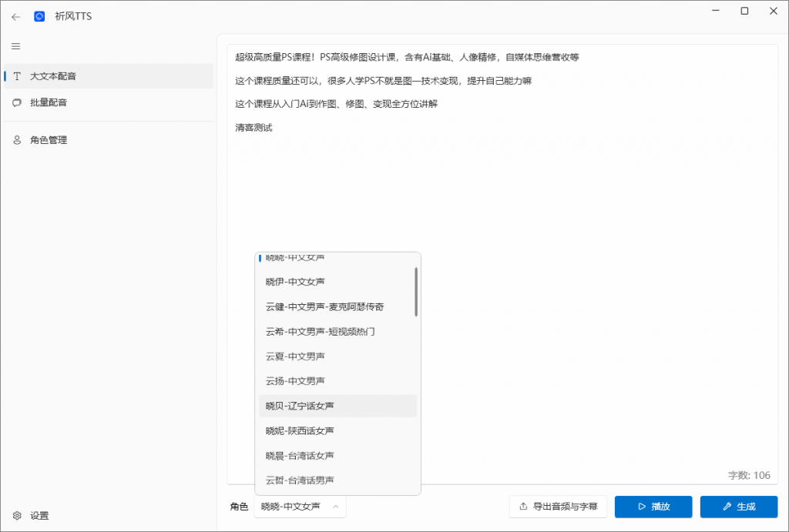Click the play icon on the 播放 button
This screenshot has width=789, height=532.
tap(640, 507)
